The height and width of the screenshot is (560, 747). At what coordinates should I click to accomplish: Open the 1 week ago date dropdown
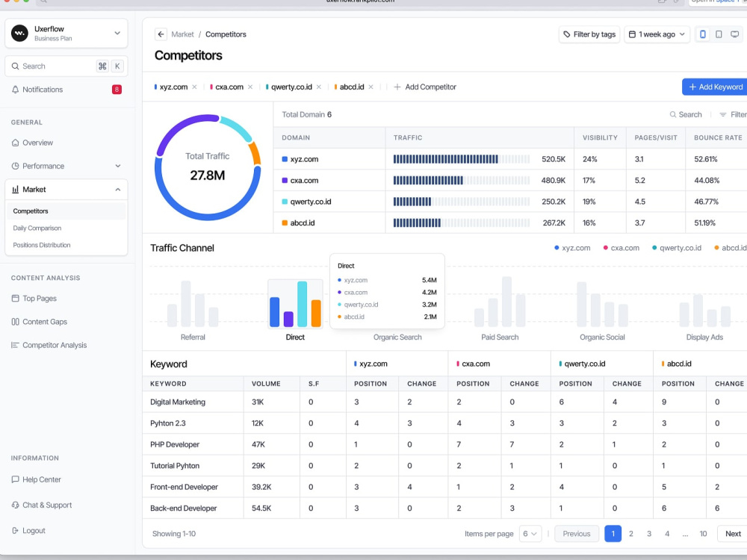[657, 34]
